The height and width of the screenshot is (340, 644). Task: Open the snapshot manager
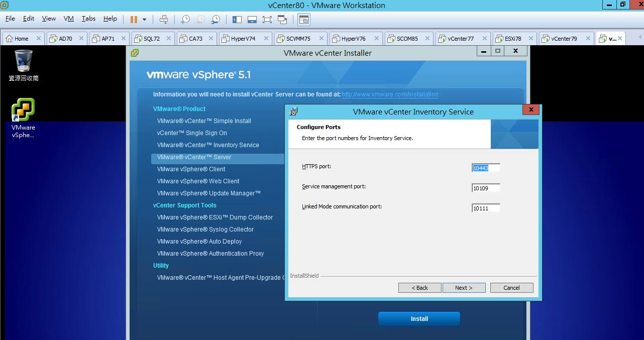coord(216,20)
